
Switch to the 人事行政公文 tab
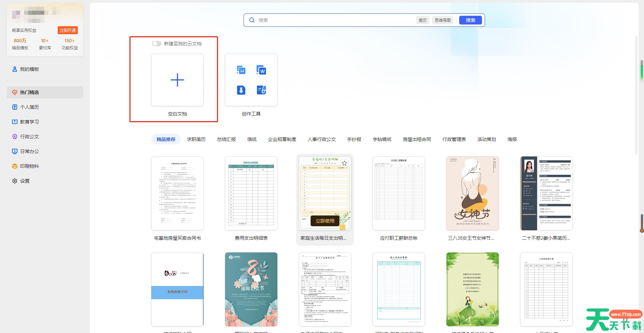tap(322, 139)
